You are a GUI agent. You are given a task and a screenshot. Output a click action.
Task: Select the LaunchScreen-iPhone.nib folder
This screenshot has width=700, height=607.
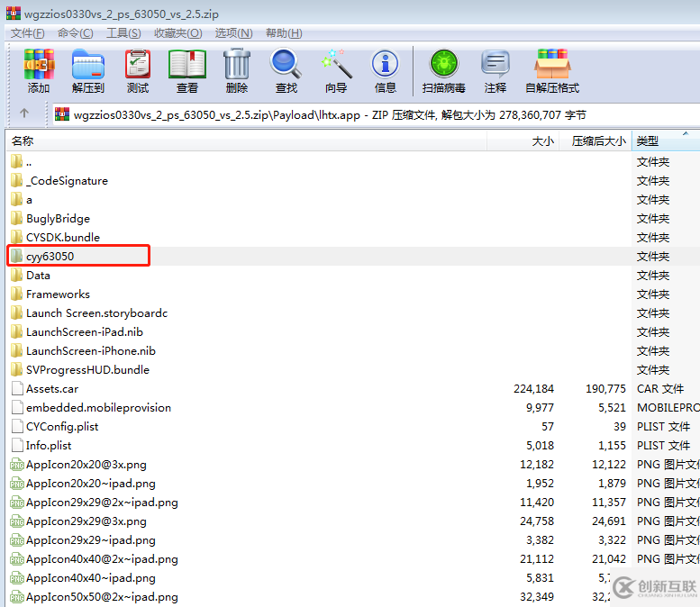[83, 351]
